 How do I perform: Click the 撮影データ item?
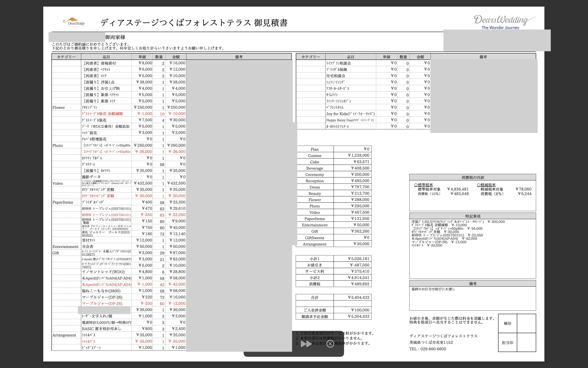coord(91,177)
